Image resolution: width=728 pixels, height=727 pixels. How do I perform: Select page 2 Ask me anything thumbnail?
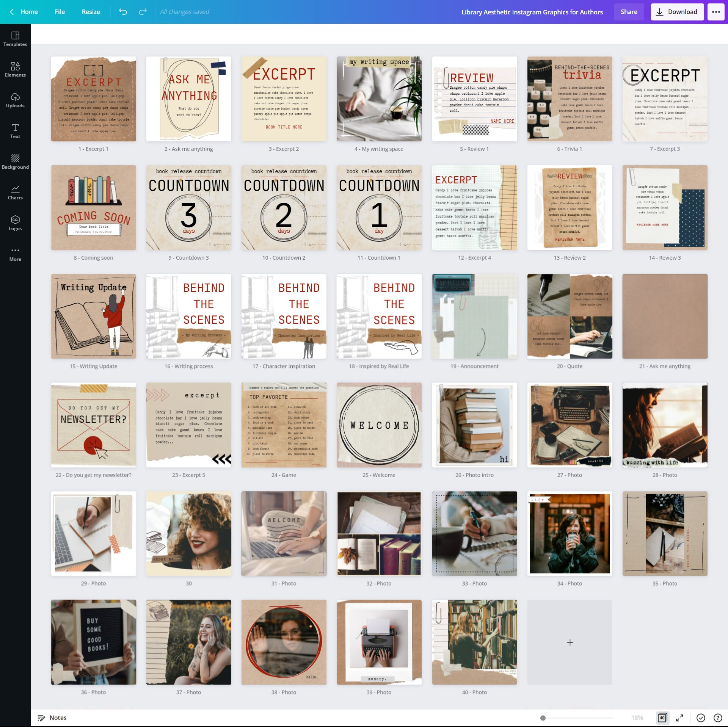[x=188, y=99]
